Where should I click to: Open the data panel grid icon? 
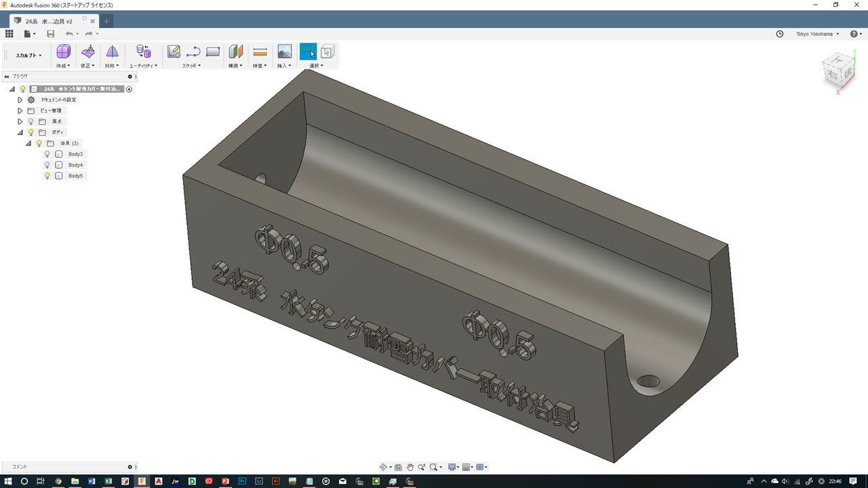9,34
